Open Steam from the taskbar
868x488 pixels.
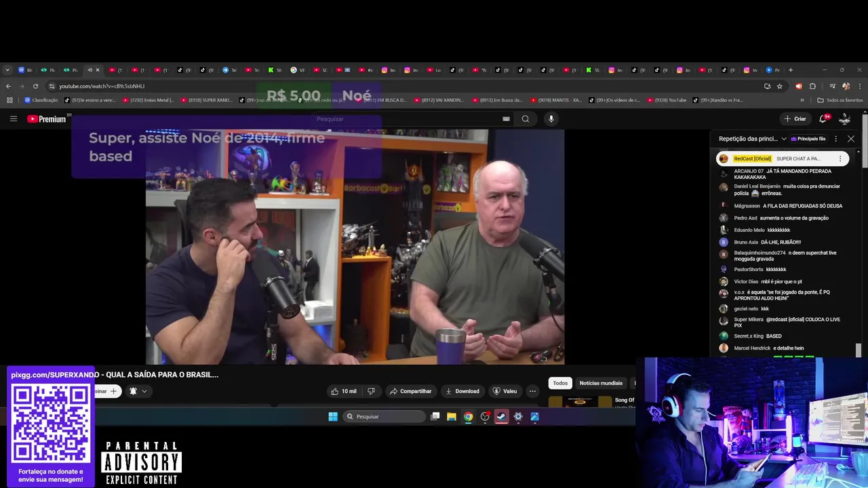502,417
